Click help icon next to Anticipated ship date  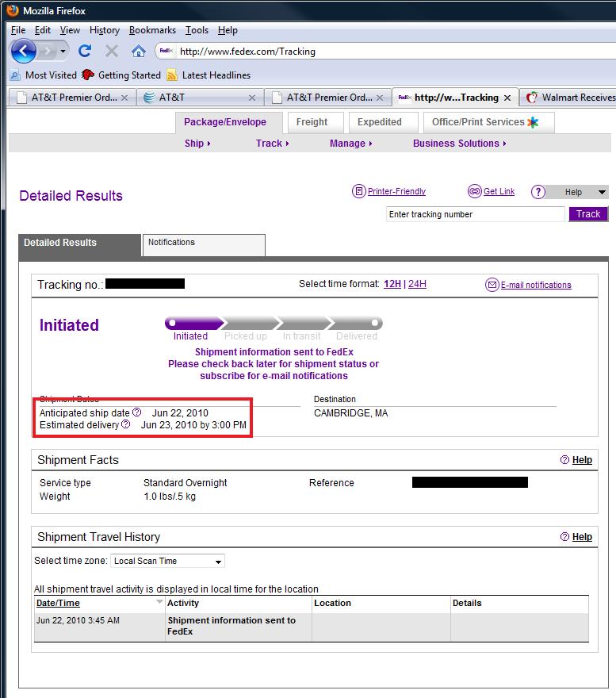136,412
